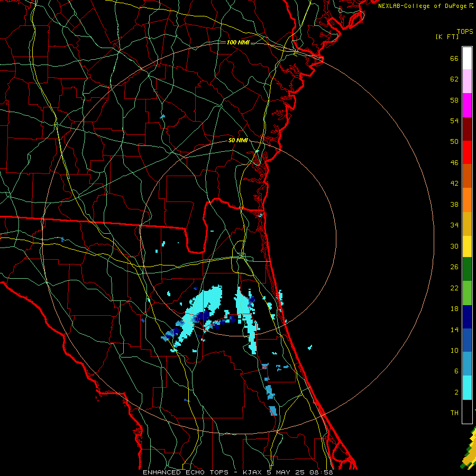The image size is (476, 476).
Task: Click the legend value 62
Action: (454, 79)
